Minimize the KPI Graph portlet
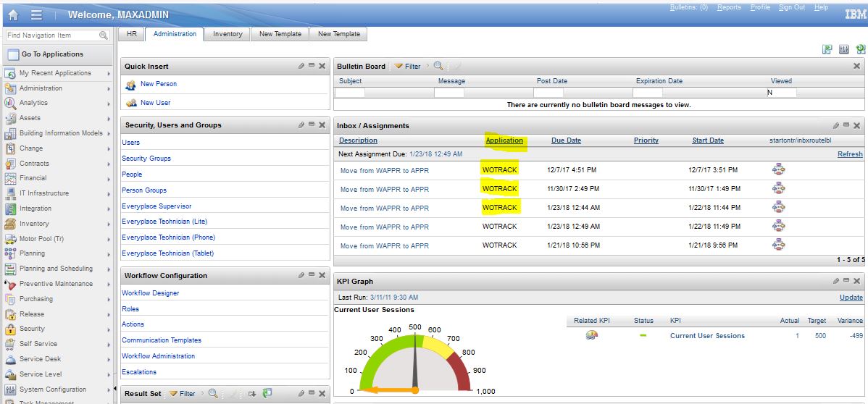The width and height of the screenshot is (868, 404). pyautogui.click(x=847, y=280)
